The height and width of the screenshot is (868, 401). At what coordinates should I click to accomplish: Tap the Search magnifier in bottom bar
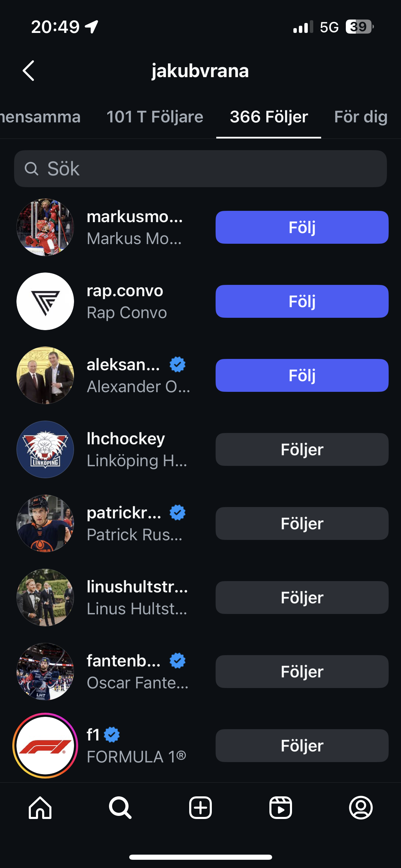point(120,808)
